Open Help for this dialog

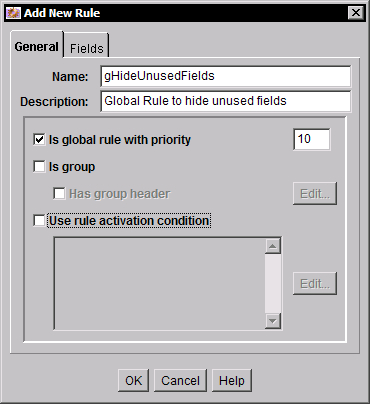(232, 380)
